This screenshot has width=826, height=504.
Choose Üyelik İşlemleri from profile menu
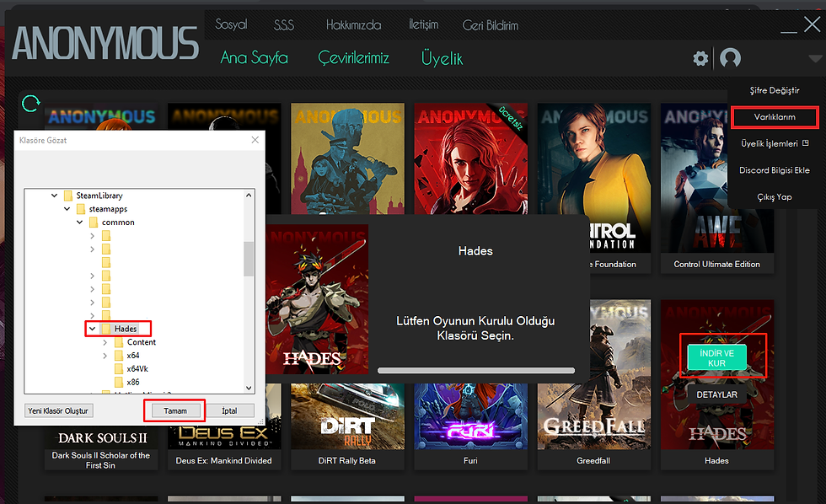click(775, 143)
